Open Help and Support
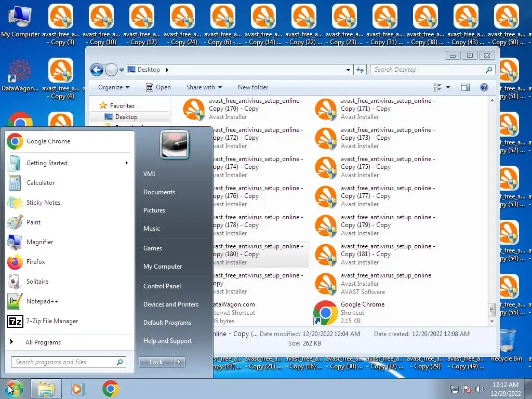This screenshot has width=532, height=399. [x=168, y=341]
